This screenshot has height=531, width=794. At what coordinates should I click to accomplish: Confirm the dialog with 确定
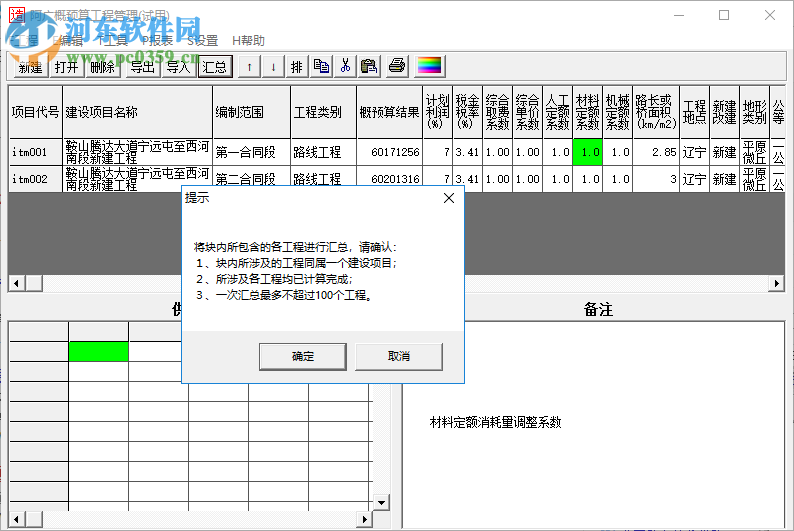[303, 356]
